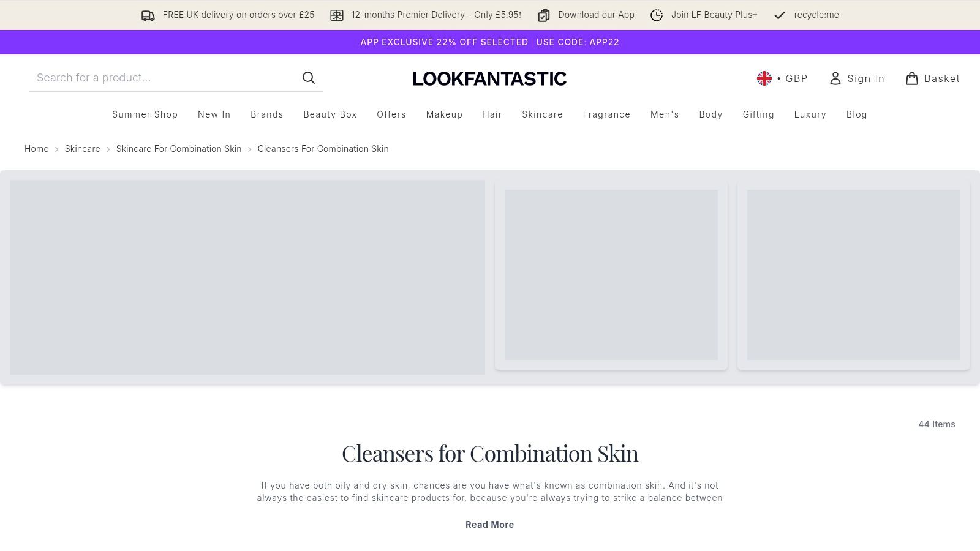Open the Beauty Box menu
This screenshot has width=980, height=551.
click(x=330, y=114)
